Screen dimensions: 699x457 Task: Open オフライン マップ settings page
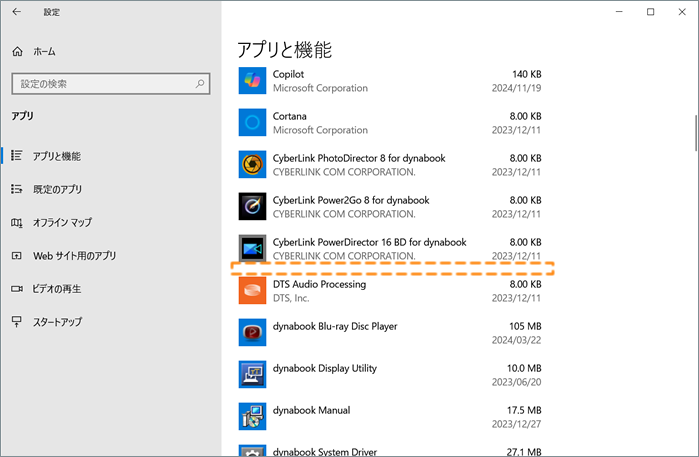click(x=62, y=222)
